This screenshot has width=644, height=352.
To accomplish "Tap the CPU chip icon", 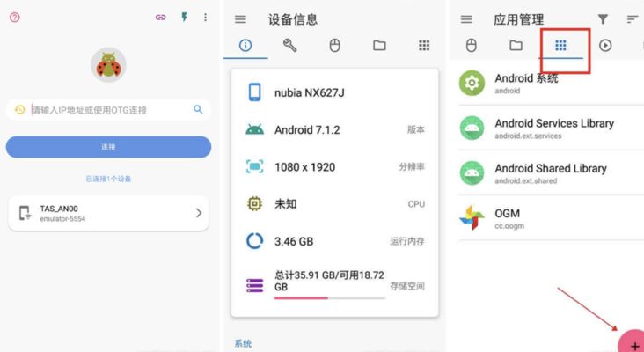I will tap(254, 204).
